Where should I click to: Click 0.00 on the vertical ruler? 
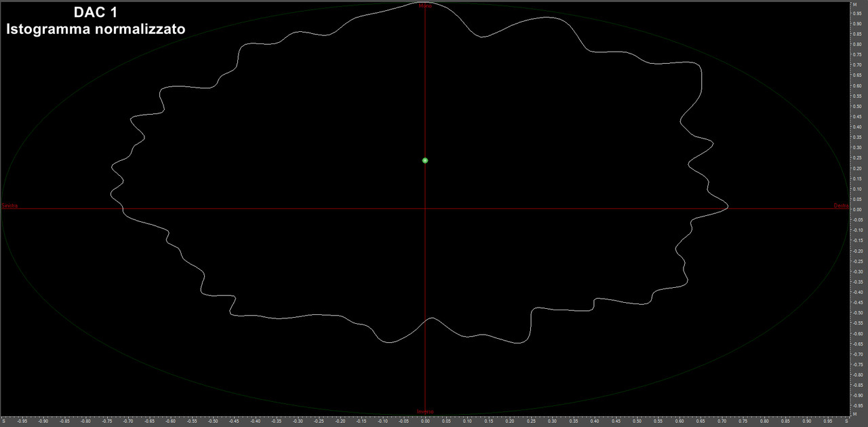pyautogui.click(x=858, y=209)
